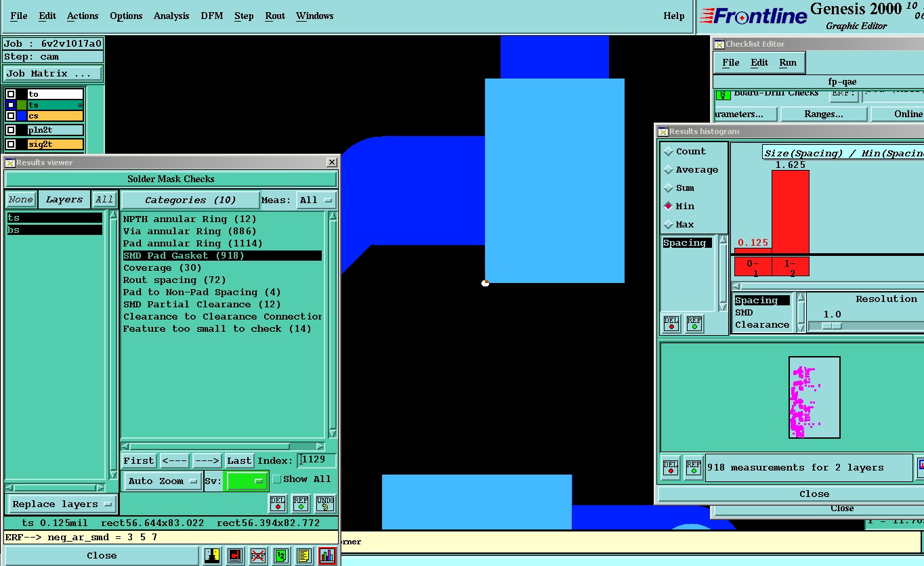Screen dimensions: 924x566
Task: Click Categories (10) header button
Action: pos(190,200)
